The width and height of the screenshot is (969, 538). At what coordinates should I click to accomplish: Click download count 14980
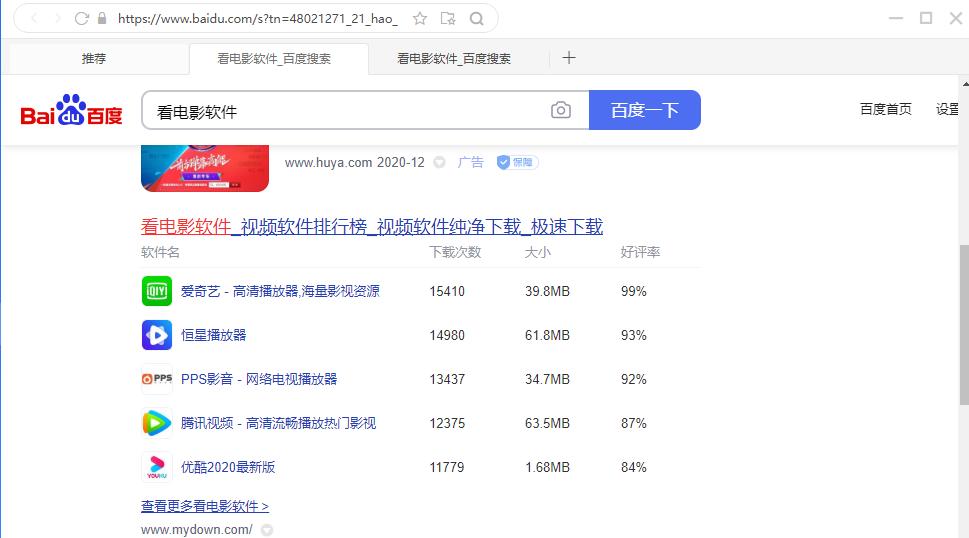[x=447, y=335]
